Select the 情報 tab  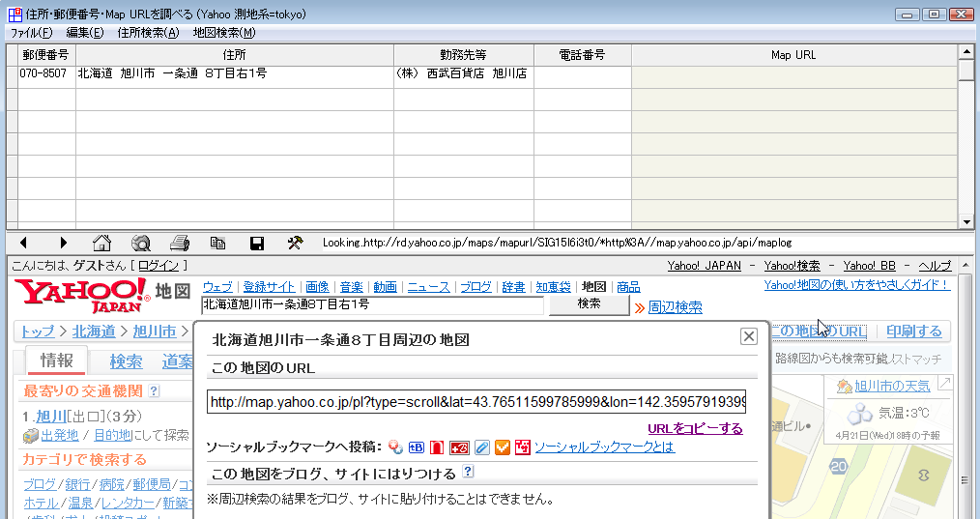pyautogui.click(x=56, y=360)
